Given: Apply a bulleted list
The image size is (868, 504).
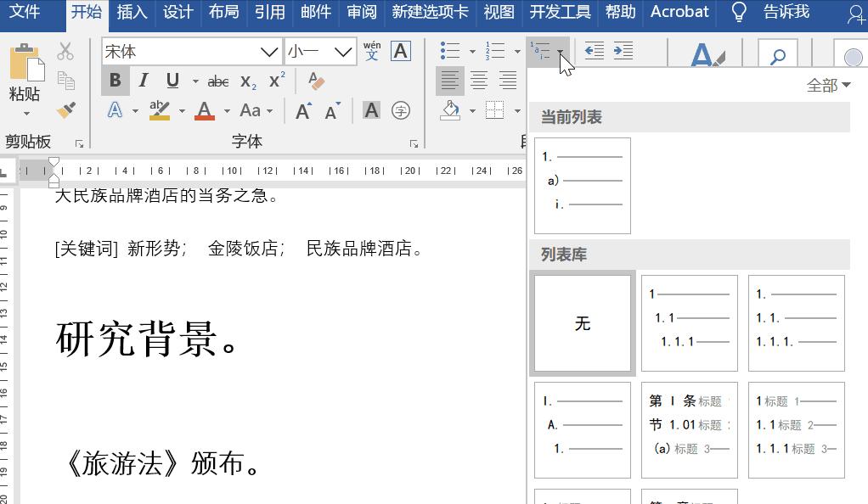Looking at the screenshot, I should [451, 49].
